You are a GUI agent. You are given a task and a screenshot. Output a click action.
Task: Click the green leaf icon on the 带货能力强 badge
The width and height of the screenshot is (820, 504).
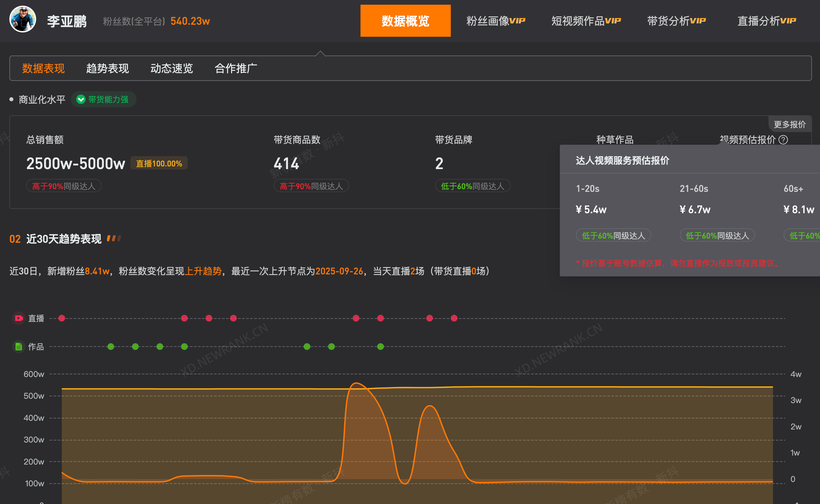tap(80, 99)
